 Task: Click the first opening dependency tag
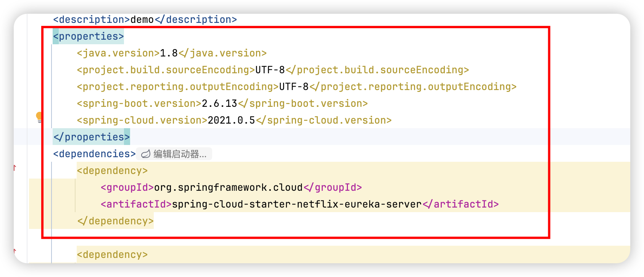coord(112,171)
